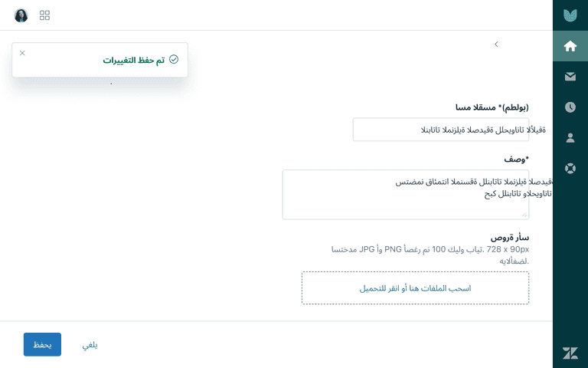Click the 'وصف' description field label
The image size is (588, 368).
pyautogui.click(x=516, y=159)
